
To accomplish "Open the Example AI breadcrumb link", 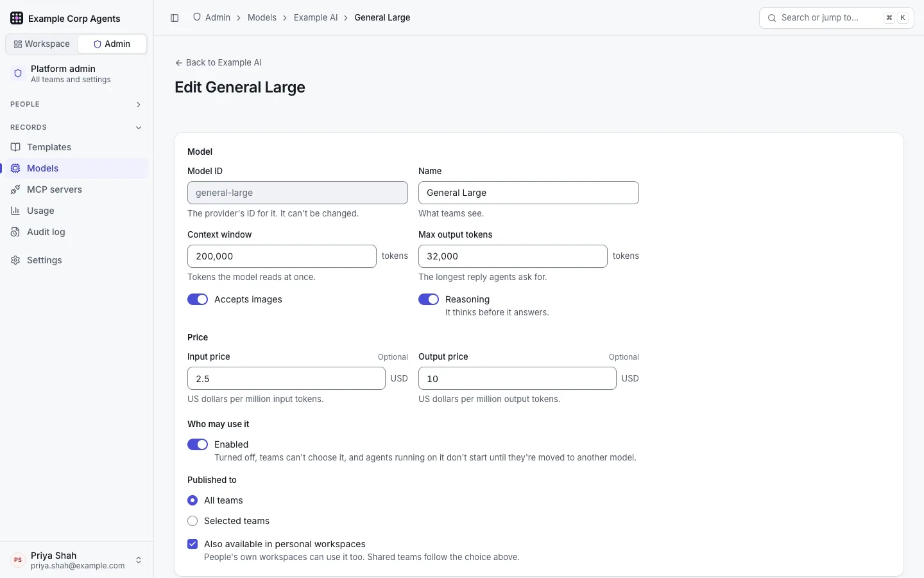I will pos(316,17).
